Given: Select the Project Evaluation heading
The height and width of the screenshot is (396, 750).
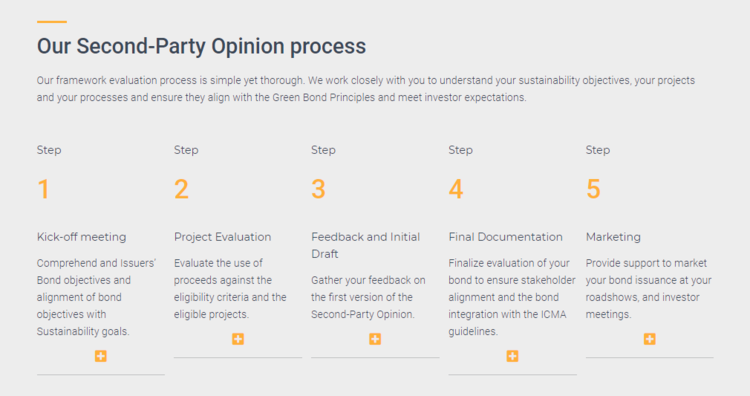Looking at the screenshot, I should 222,237.
